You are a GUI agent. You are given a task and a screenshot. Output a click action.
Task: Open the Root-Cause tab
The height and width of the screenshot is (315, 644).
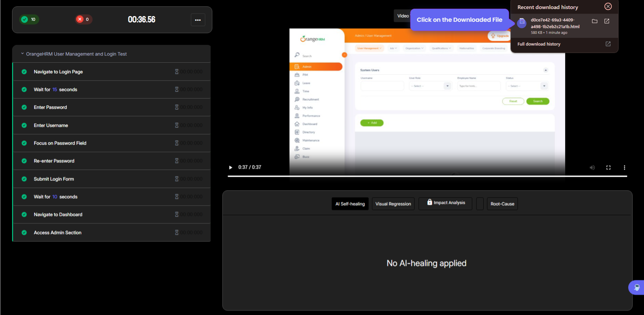[x=502, y=204]
